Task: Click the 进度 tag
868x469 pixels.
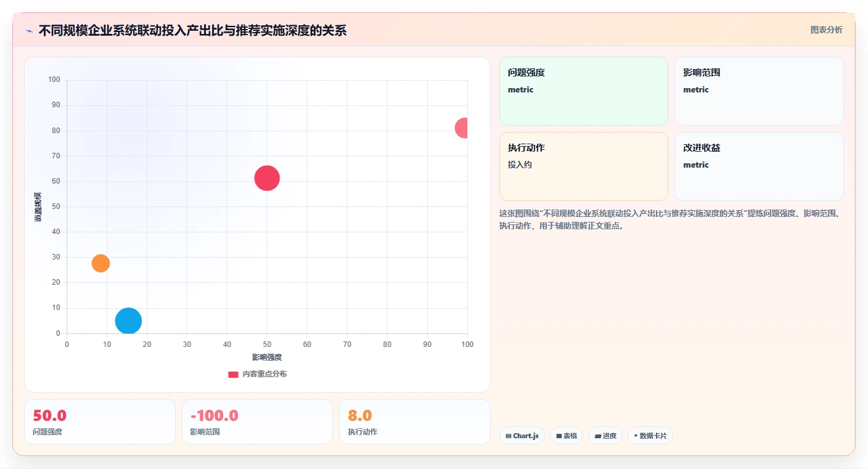Action: click(605, 436)
